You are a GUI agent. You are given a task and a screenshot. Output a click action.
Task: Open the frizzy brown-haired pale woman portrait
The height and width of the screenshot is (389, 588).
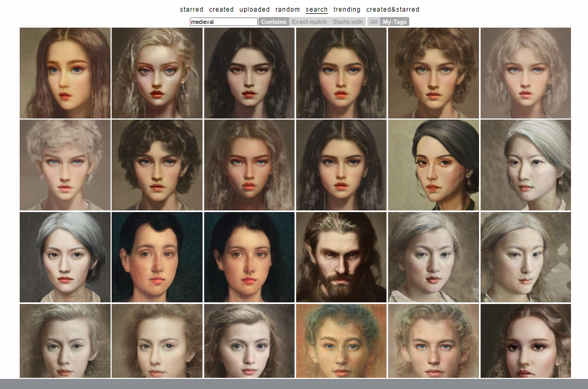coord(157,341)
